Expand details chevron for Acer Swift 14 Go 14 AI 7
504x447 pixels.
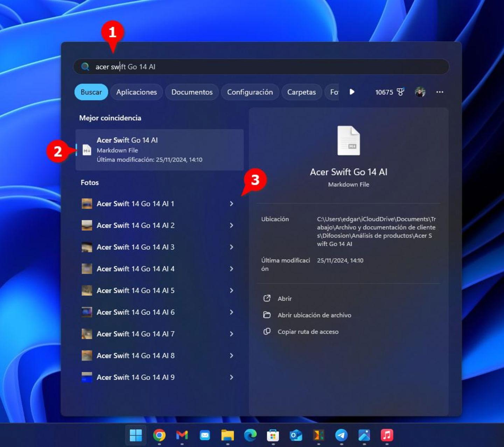pos(231,334)
